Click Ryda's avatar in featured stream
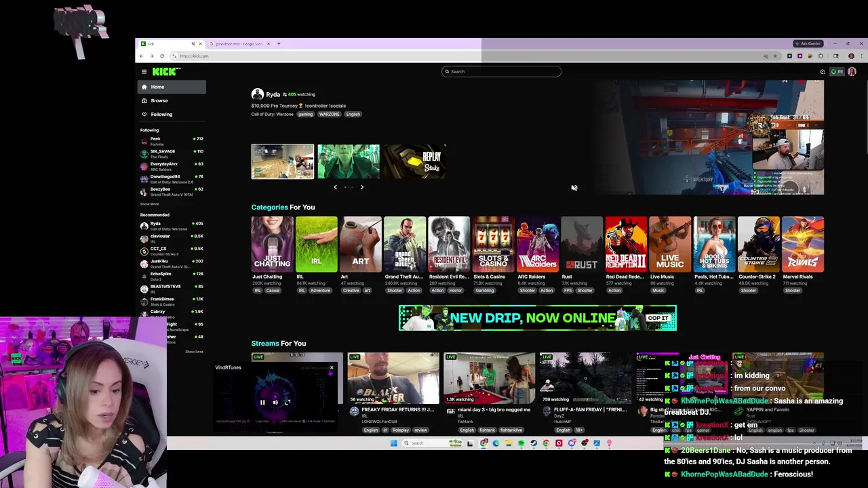 (x=257, y=94)
